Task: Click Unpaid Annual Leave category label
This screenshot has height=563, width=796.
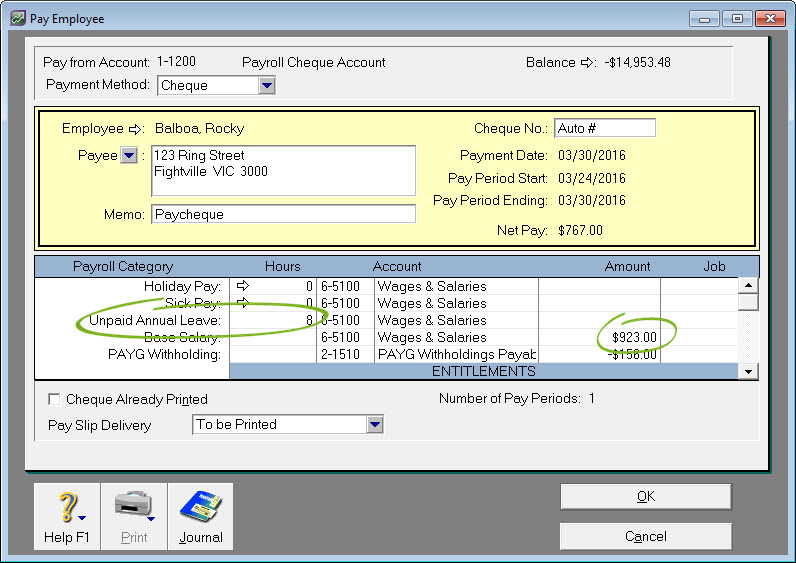Action: [x=155, y=320]
